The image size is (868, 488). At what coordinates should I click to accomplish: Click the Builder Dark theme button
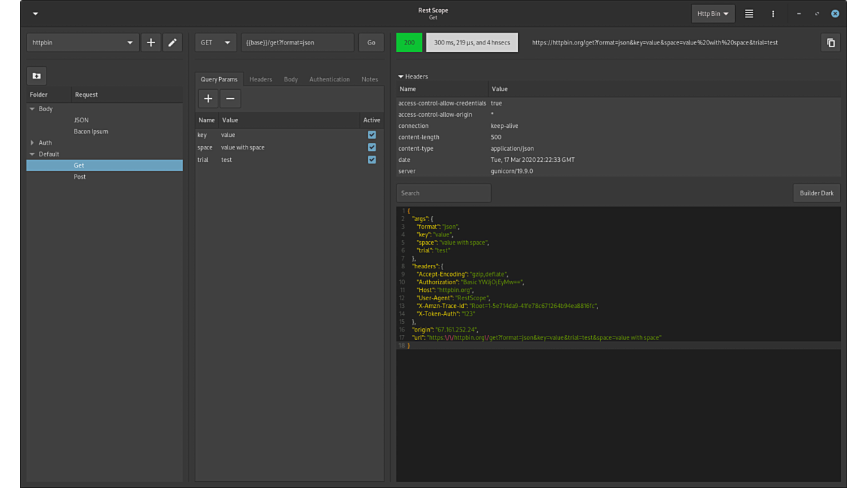pyautogui.click(x=816, y=193)
